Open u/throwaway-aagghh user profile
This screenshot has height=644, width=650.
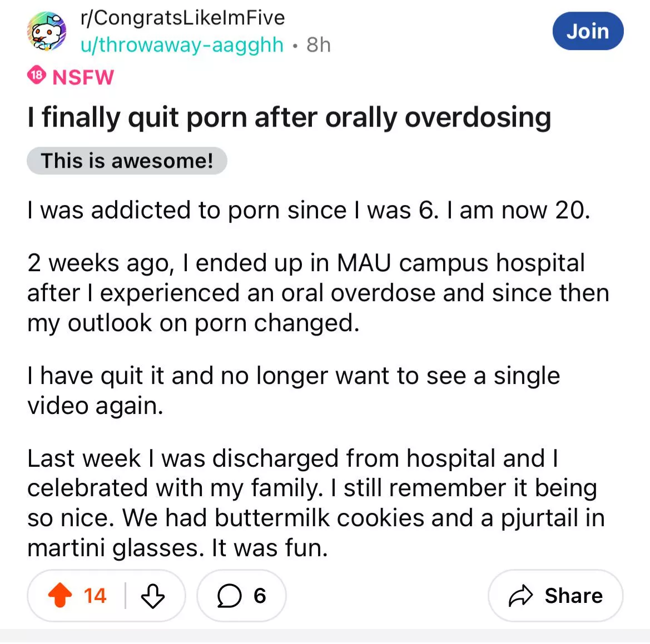click(182, 44)
